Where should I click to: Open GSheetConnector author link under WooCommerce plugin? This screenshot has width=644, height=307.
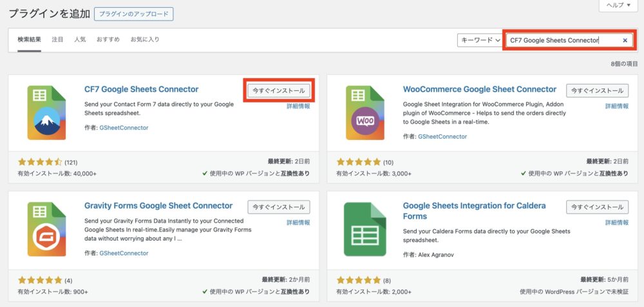coord(442,137)
